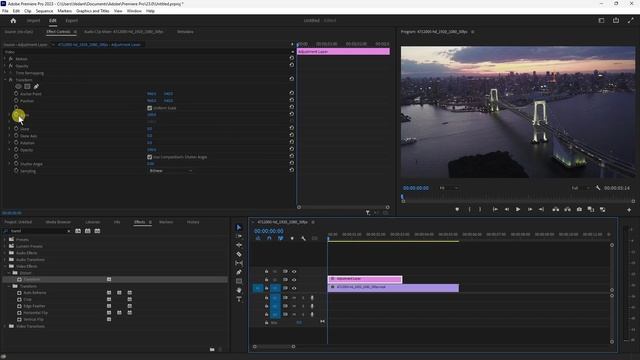
Task: Toggle Use Composition's Shutter Angle checkbox
Action: (149, 157)
